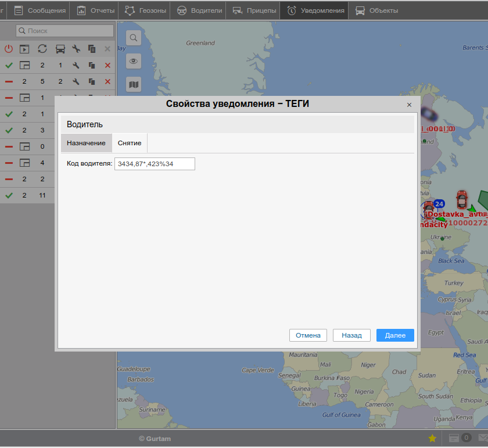Viewport: 488px width, 448px height.
Task: Click the Код водителя input field
Action: point(155,164)
